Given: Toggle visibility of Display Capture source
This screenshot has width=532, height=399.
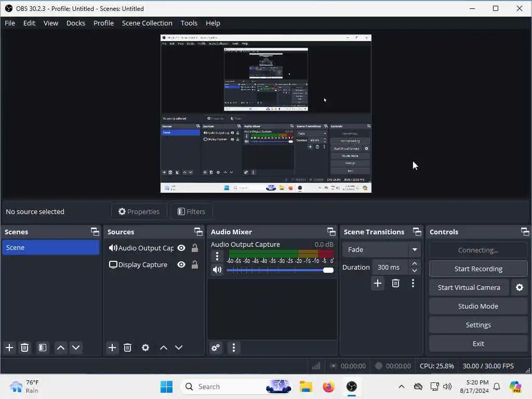Looking at the screenshot, I should click(x=181, y=264).
